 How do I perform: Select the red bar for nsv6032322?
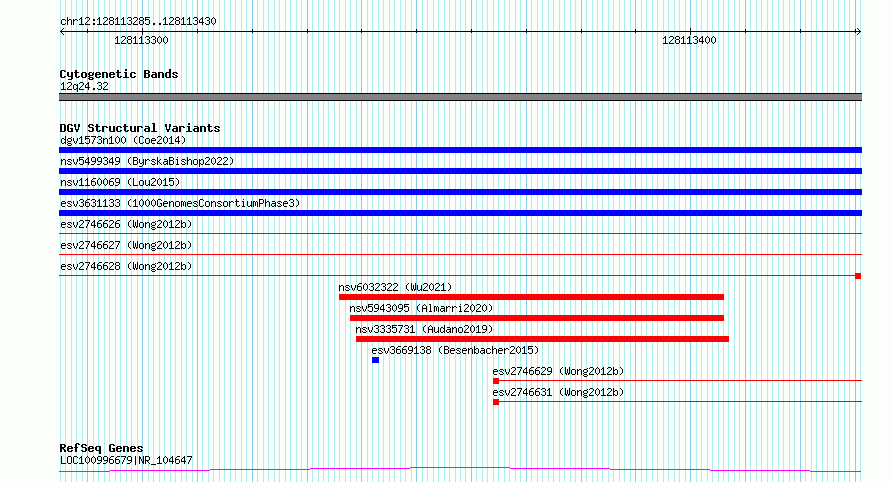point(531,297)
